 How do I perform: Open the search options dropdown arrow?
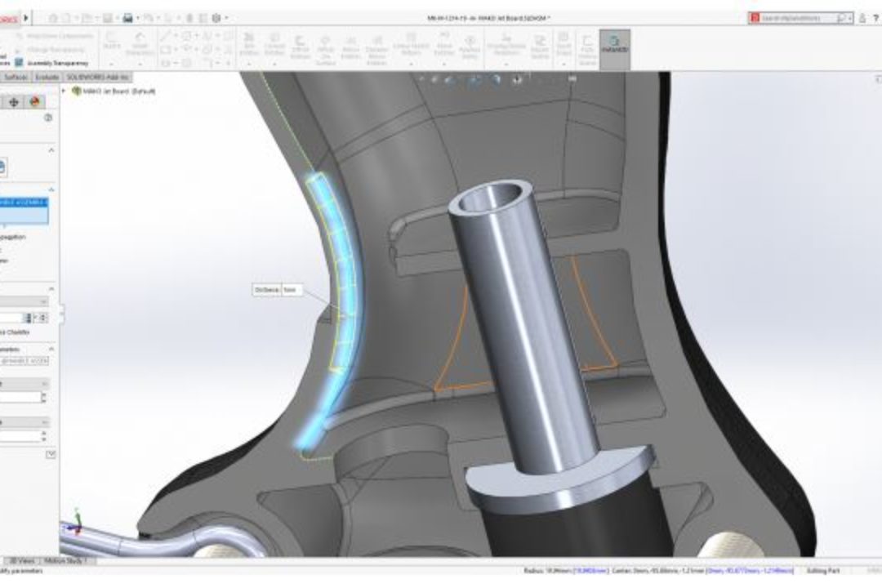click(x=849, y=18)
